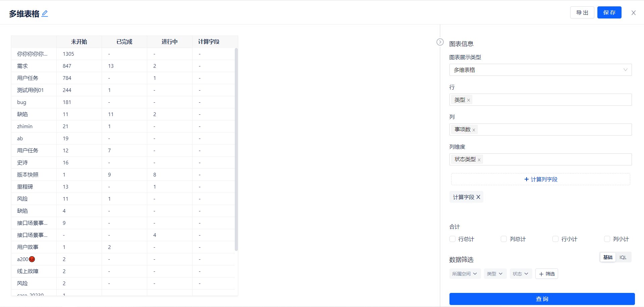Screen dimensions: 644x307
Task: Click the 已完成 column header
Action: [x=124, y=42]
